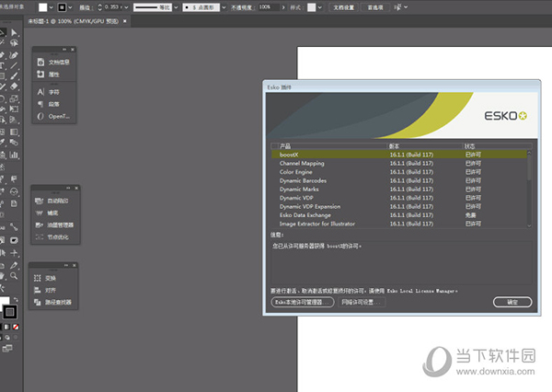
Task: Open the 字符 character panel icon
Action: 40,92
